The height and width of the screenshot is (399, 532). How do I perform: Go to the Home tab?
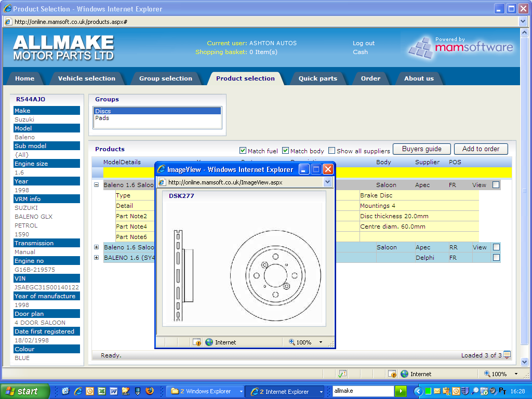(25, 78)
